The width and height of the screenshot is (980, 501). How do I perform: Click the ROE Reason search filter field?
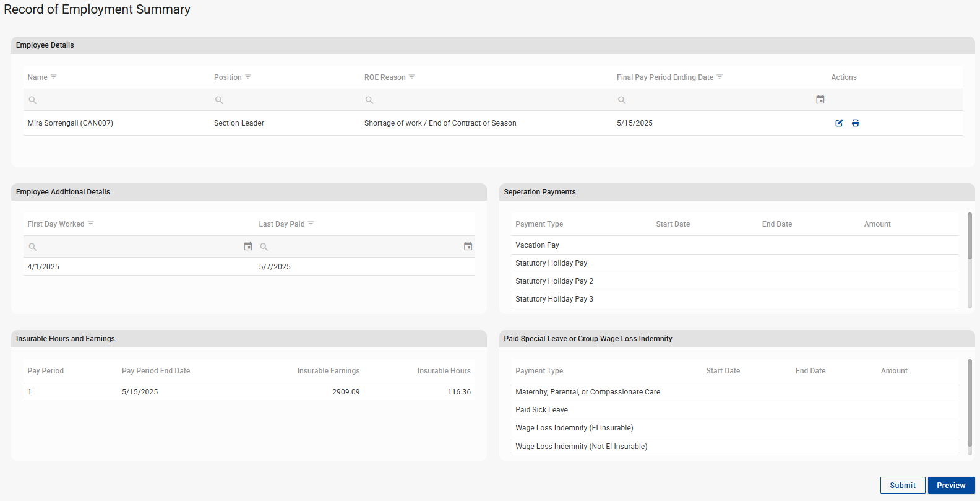(x=489, y=100)
